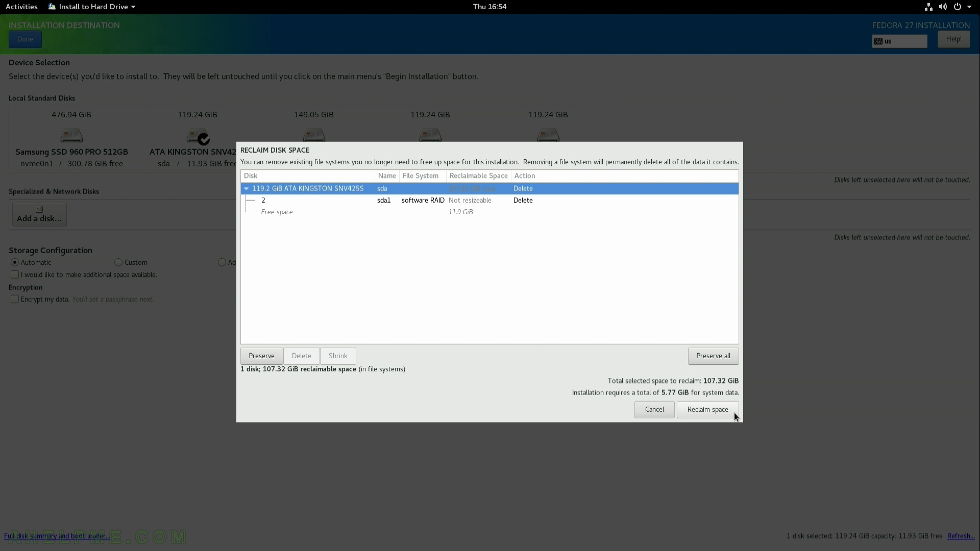Click the Shrink button

tap(338, 356)
